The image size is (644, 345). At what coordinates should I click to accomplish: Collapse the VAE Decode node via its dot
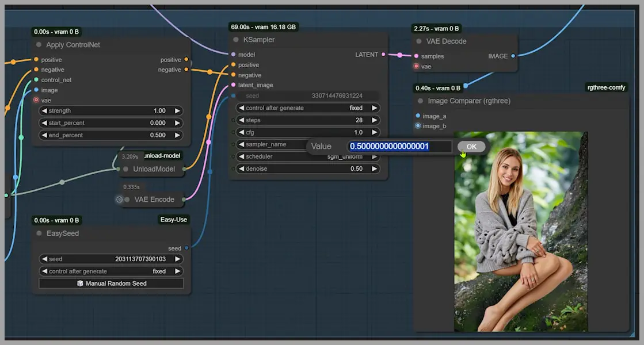tap(419, 41)
